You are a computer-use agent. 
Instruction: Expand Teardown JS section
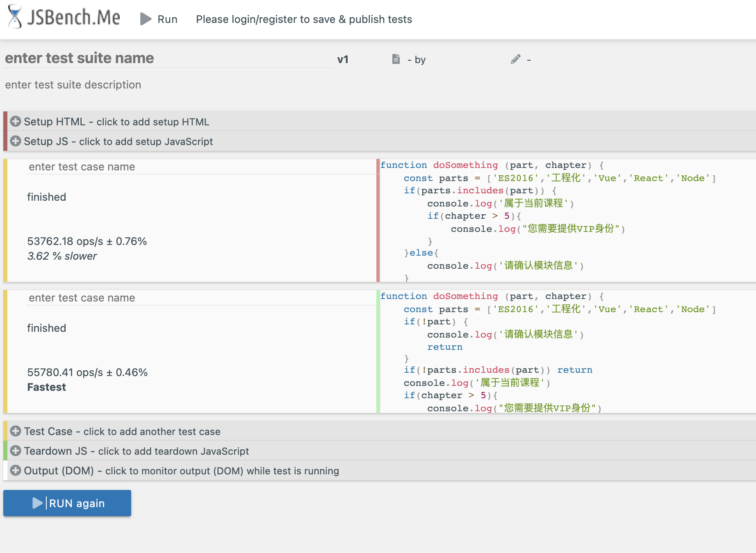pyautogui.click(x=137, y=451)
